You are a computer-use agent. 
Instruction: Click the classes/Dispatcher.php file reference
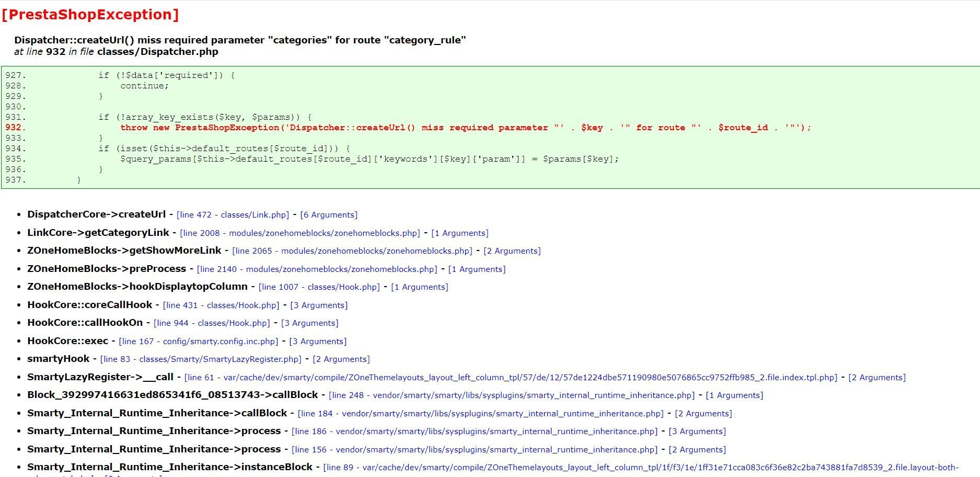[x=157, y=52]
